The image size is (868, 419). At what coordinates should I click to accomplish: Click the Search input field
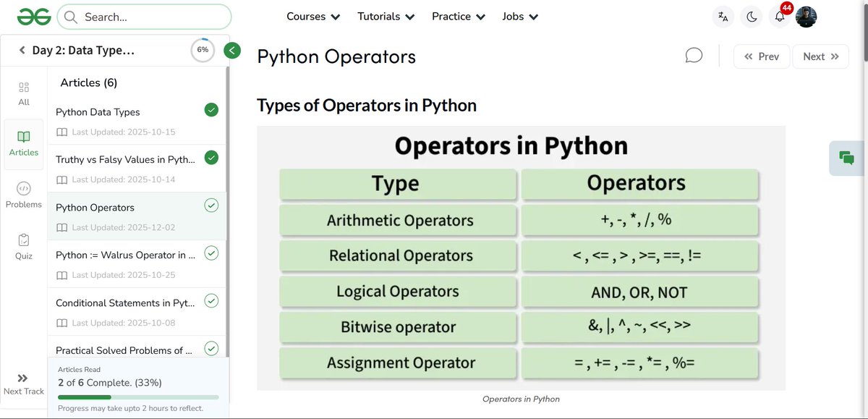145,17
